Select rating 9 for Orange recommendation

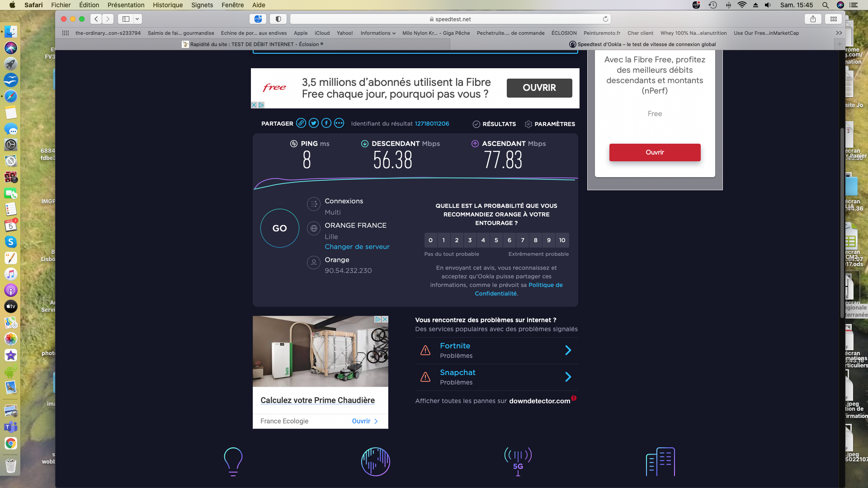[548, 240]
